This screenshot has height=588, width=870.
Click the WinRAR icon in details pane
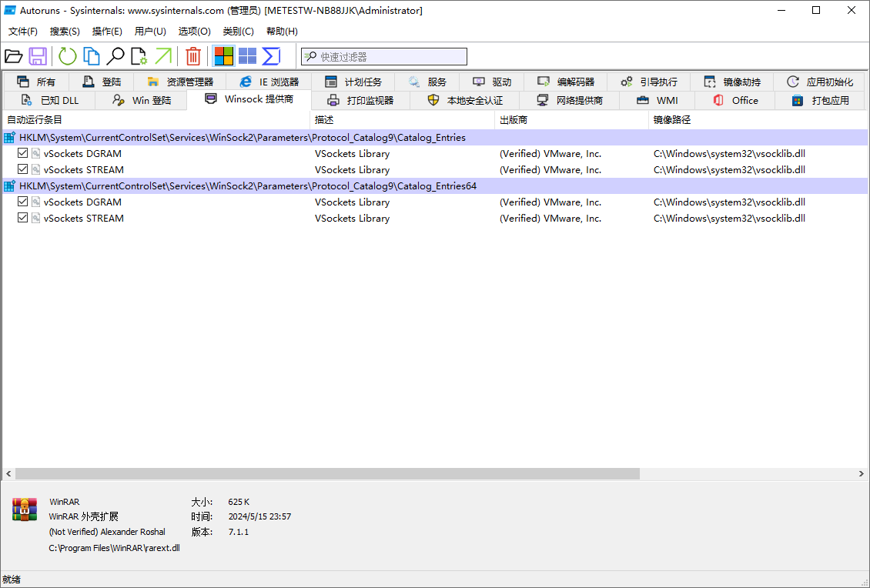25,509
